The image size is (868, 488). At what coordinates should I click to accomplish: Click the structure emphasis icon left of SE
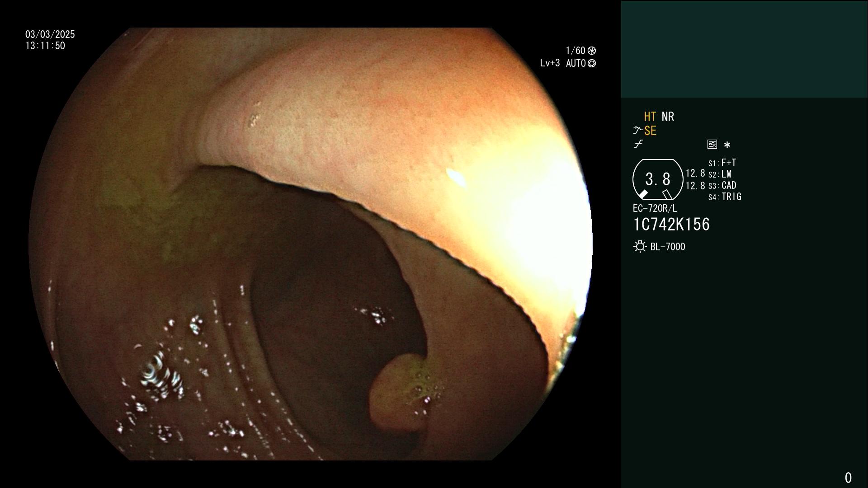[x=638, y=131]
